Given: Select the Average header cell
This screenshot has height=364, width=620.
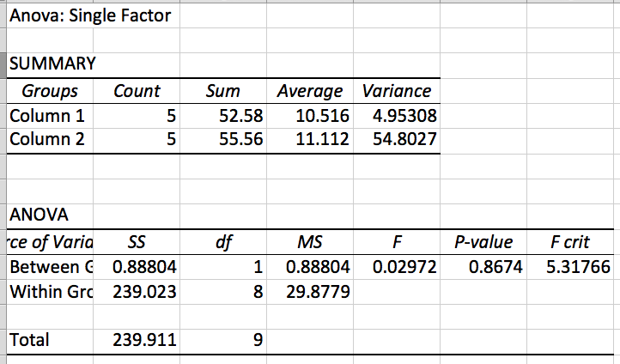Looking at the screenshot, I should tap(309, 91).
